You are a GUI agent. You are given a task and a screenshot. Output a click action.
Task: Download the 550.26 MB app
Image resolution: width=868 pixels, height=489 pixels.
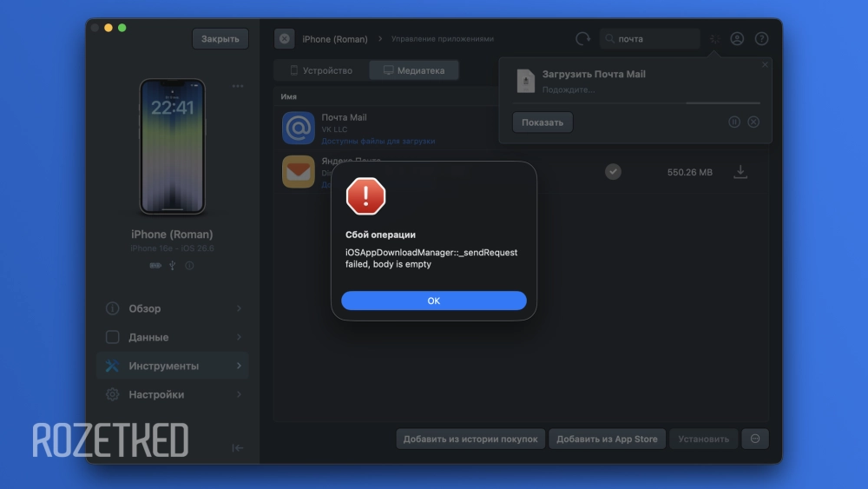click(740, 172)
